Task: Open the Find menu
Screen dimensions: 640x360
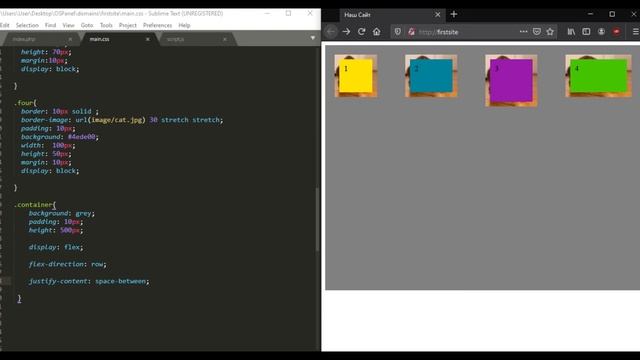Action: [51, 25]
